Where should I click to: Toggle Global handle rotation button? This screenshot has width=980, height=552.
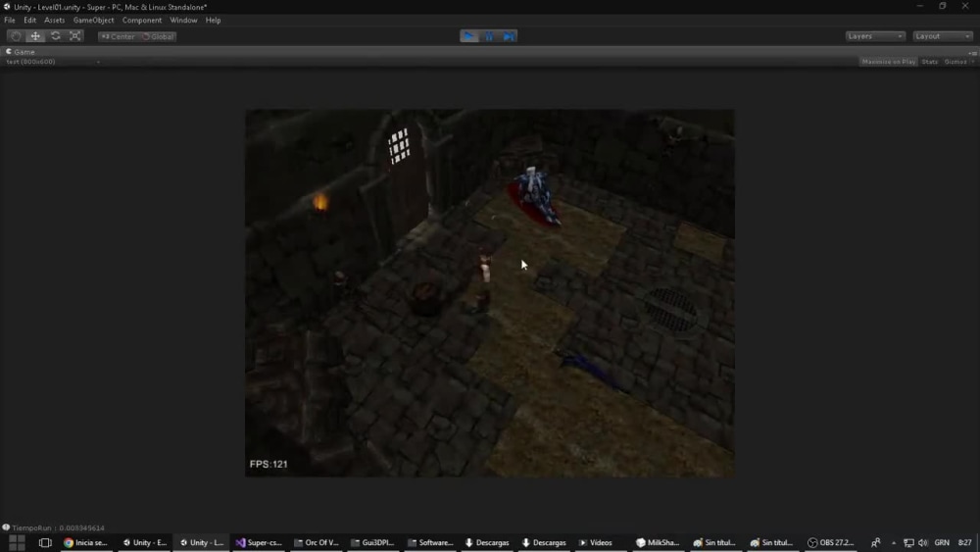158,37
